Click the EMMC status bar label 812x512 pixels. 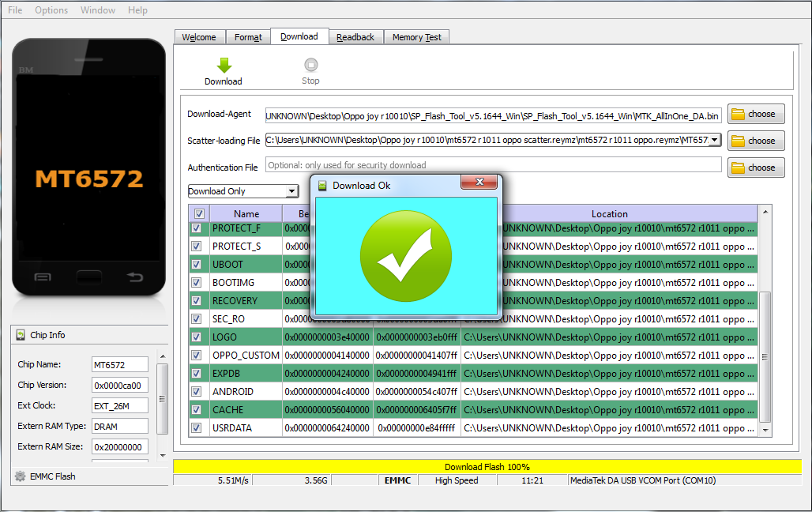point(398,480)
